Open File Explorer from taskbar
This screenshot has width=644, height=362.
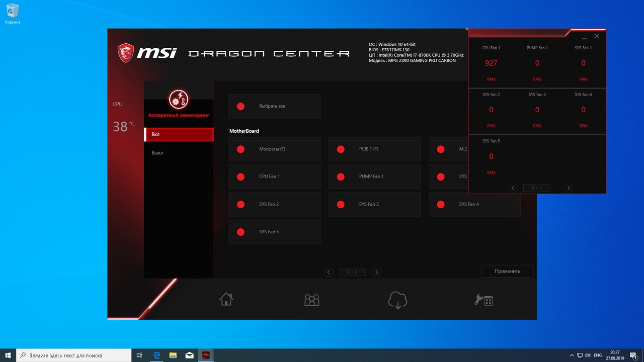click(x=173, y=355)
